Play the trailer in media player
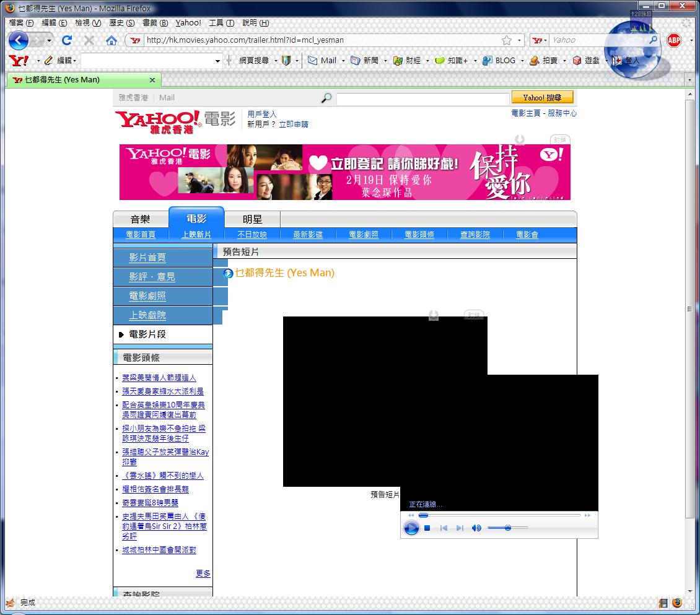 (x=411, y=528)
